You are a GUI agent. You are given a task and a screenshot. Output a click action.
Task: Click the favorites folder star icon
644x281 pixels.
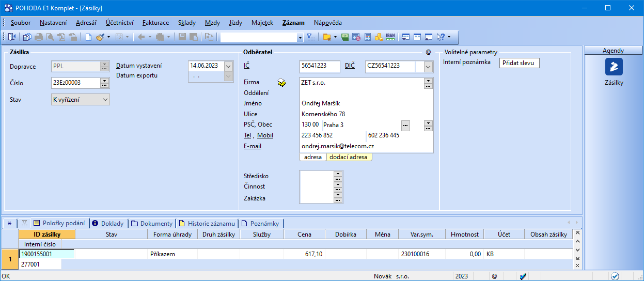pyautogui.click(x=326, y=37)
